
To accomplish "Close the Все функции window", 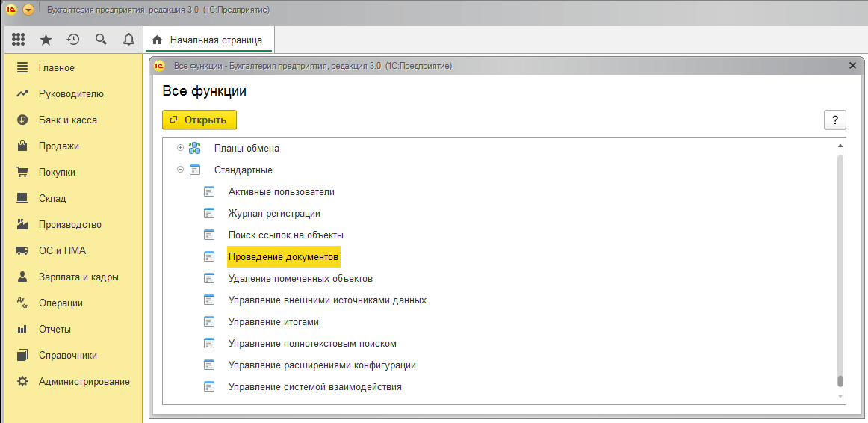I will tap(852, 66).
